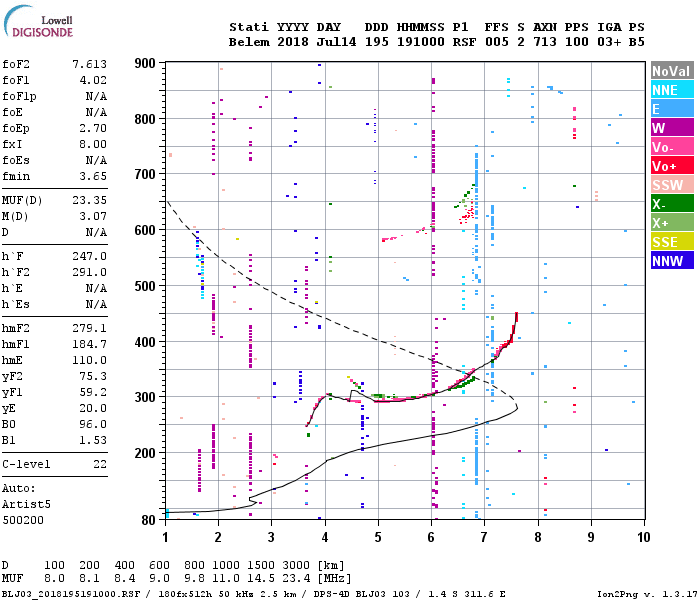Click the day number 195
The image size is (700, 600).
point(376,42)
